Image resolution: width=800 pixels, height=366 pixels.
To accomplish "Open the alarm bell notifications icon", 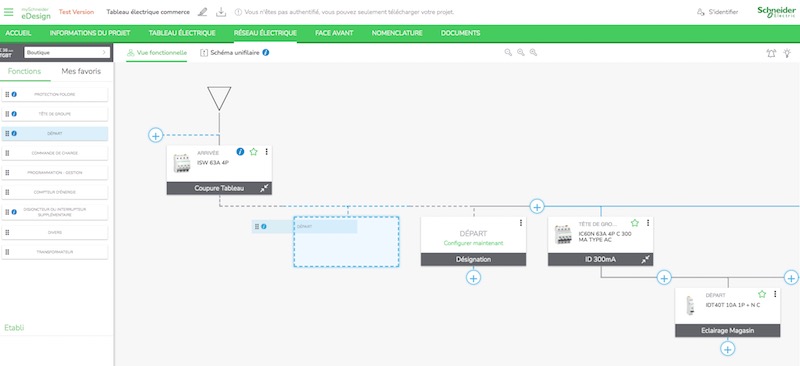I will [771, 53].
